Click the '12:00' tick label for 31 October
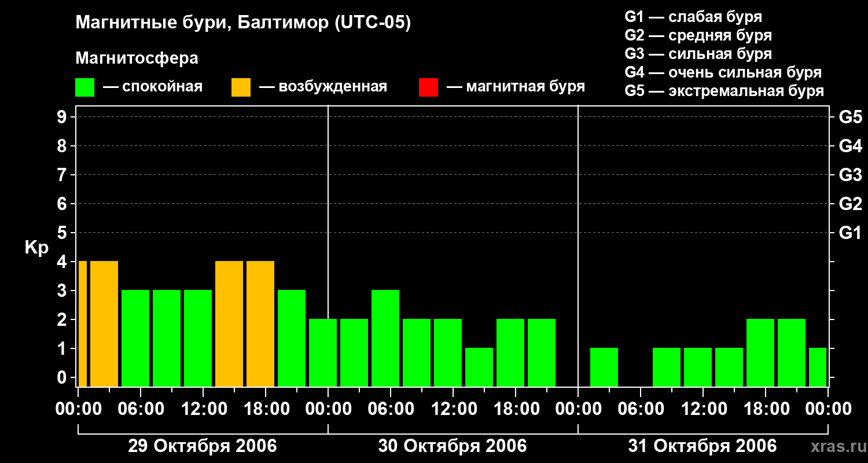The height and width of the screenshot is (463, 868). coord(703,409)
